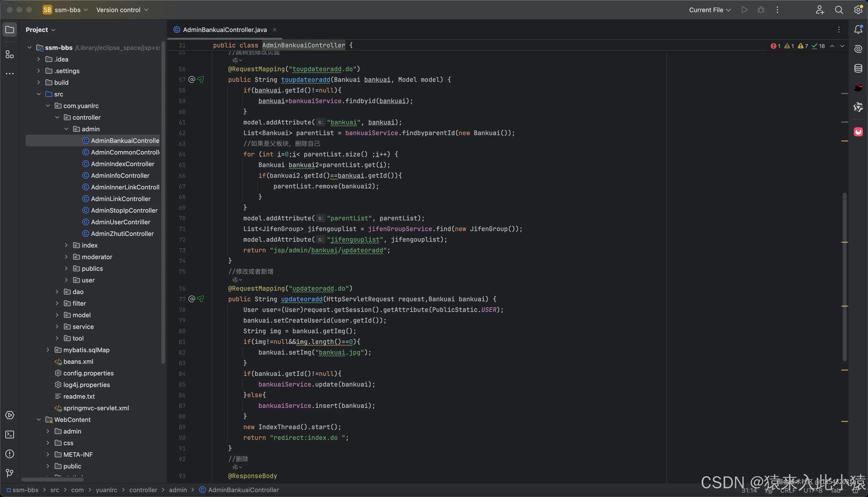Click the Debug bug icon

coord(761,10)
